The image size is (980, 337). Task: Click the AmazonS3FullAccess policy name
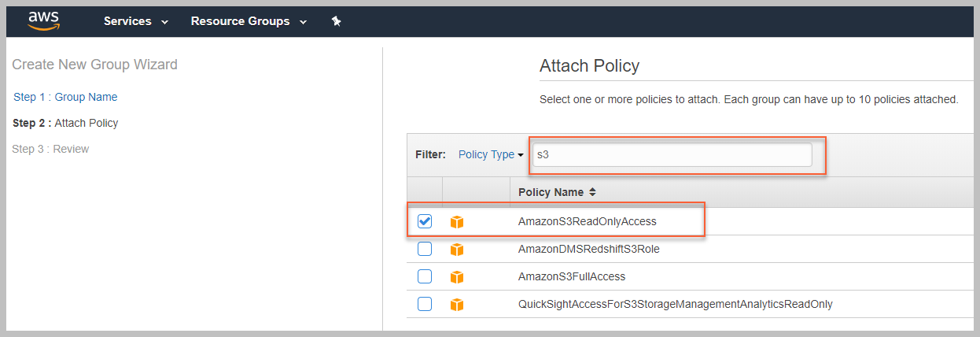[x=572, y=276]
